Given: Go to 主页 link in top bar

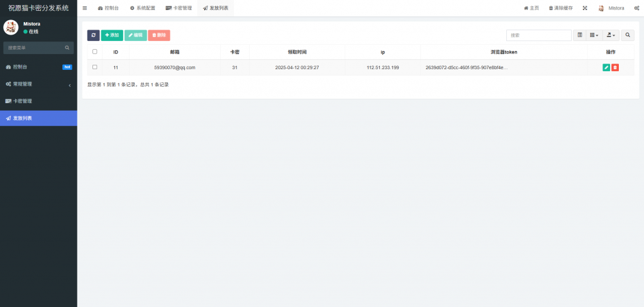Looking at the screenshot, I should coord(531,8).
